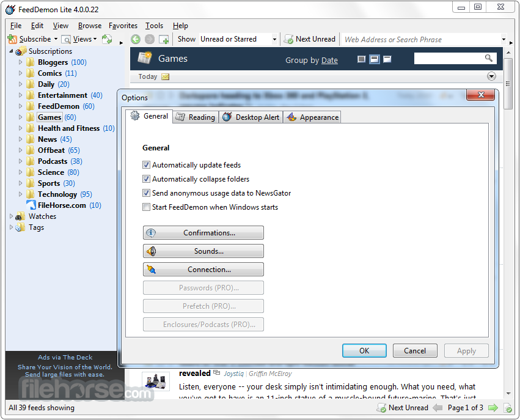The width and height of the screenshot is (520, 420).
Task: Click the Web Address or Search Phrase field
Action: (422, 40)
